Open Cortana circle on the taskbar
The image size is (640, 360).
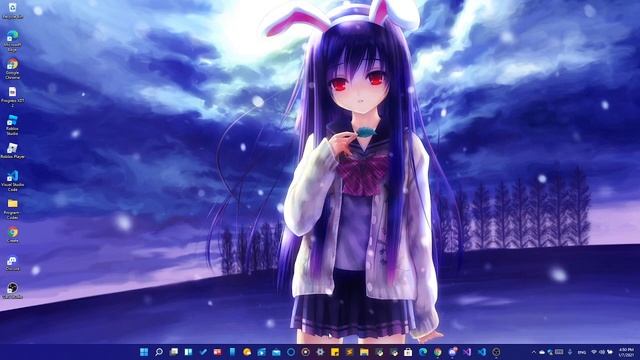[x=291, y=352]
